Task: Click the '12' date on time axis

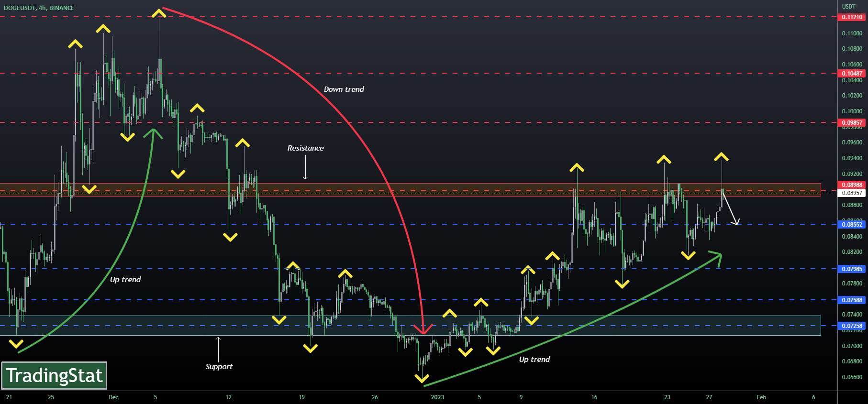Action: [229, 397]
